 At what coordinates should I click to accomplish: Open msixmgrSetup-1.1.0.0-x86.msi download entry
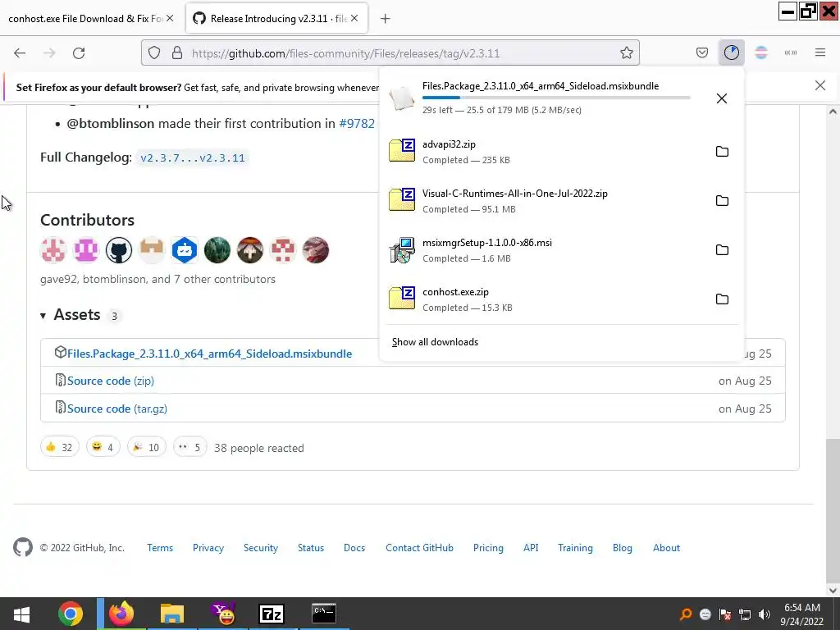(544, 250)
